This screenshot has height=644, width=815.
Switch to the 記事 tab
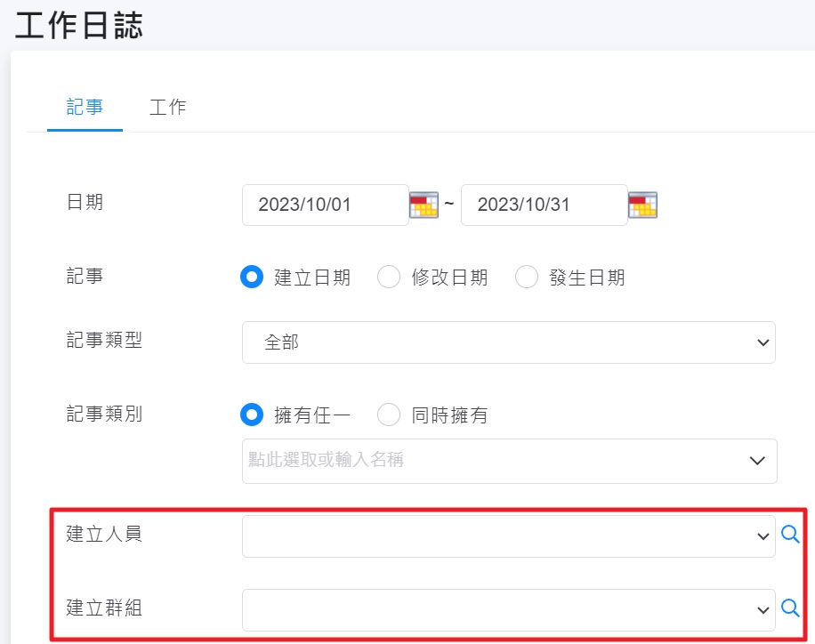(85, 107)
